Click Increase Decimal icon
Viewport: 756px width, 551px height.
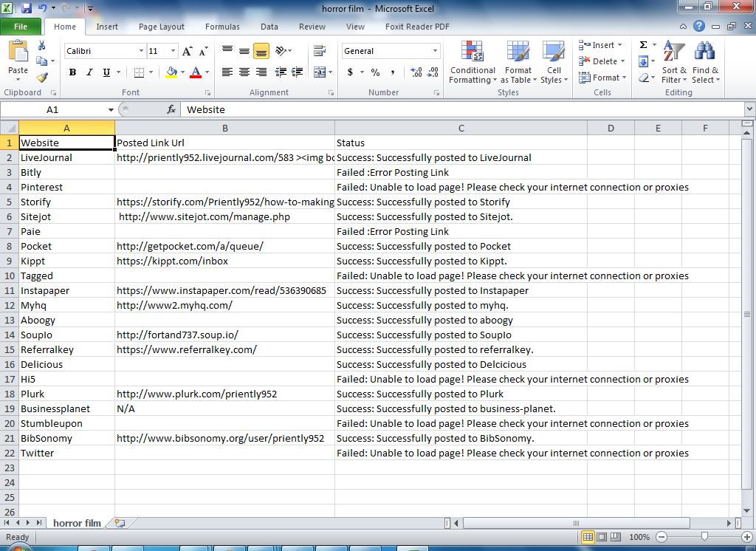point(416,72)
